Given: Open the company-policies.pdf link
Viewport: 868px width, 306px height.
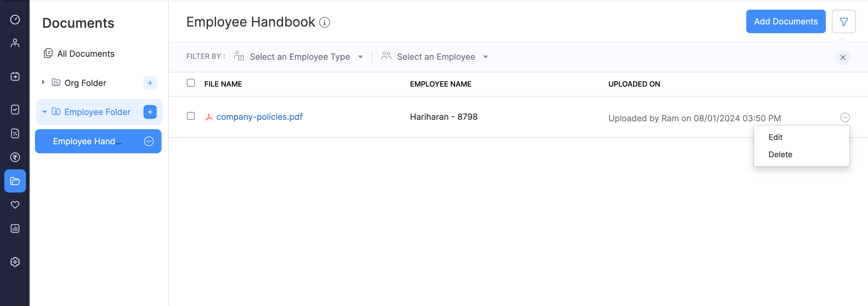Looking at the screenshot, I should click(259, 117).
